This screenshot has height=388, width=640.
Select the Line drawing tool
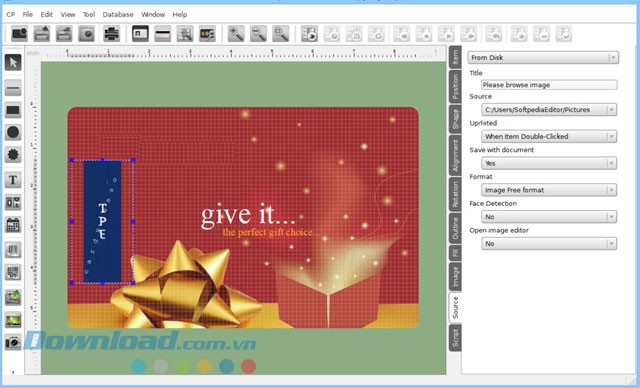pos(13,88)
